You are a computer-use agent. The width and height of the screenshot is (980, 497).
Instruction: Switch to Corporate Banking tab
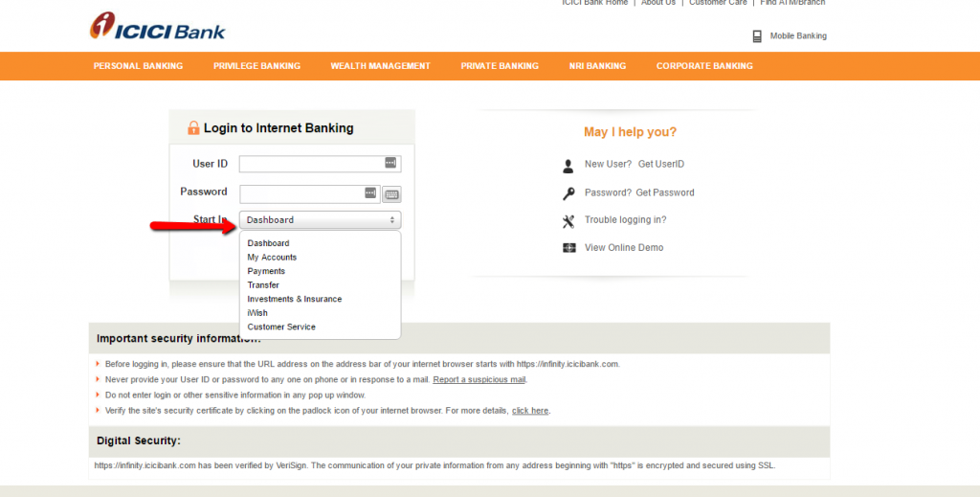704,66
